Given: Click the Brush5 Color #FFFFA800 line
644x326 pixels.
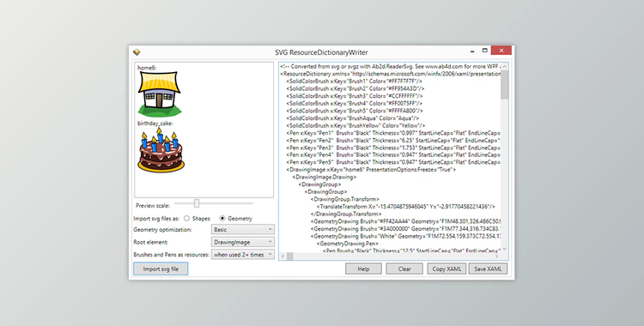Looking at the screenshot, I should click(x=355, y=111).
